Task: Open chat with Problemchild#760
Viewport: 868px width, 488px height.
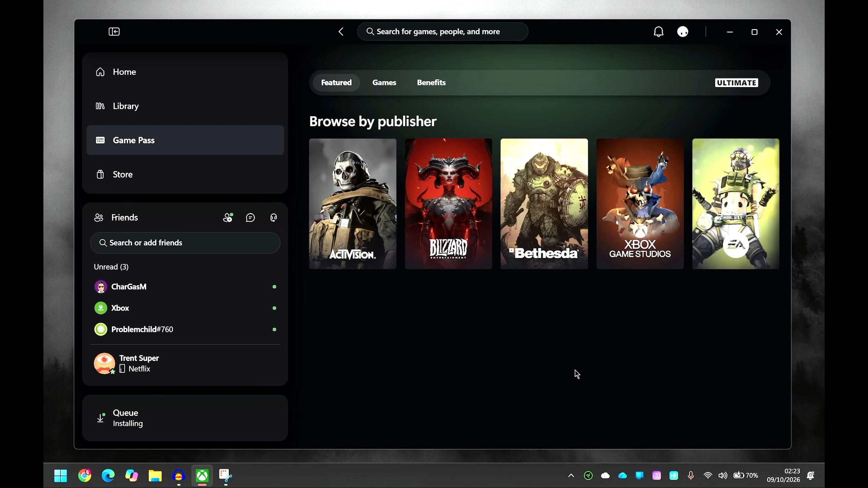Action: pos(185,329)
